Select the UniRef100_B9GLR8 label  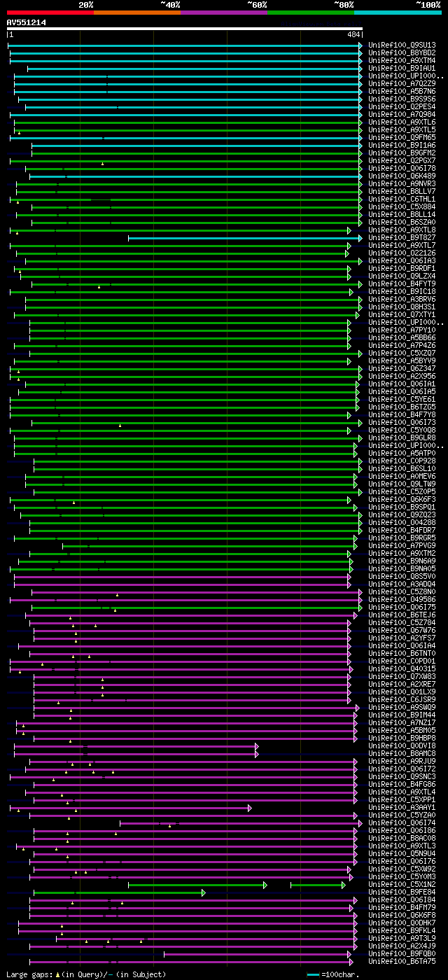pyautogui.click(x=402, y=437)
